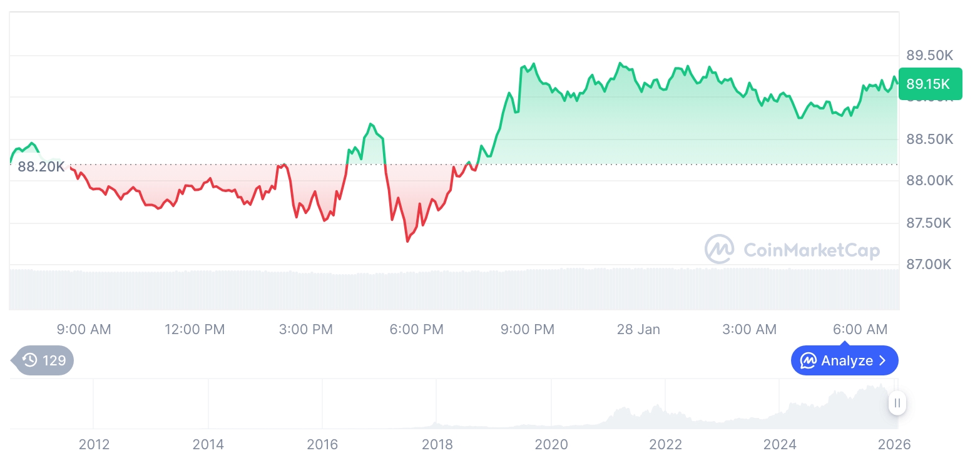This screenshot has height=458, width=980.
Task: Select 2024 on the overview timeline
Action: click(780, 444)
